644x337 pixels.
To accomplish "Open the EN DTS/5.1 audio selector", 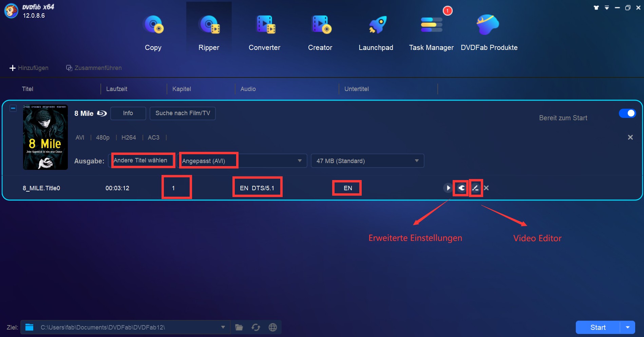I will coord(257,188).
